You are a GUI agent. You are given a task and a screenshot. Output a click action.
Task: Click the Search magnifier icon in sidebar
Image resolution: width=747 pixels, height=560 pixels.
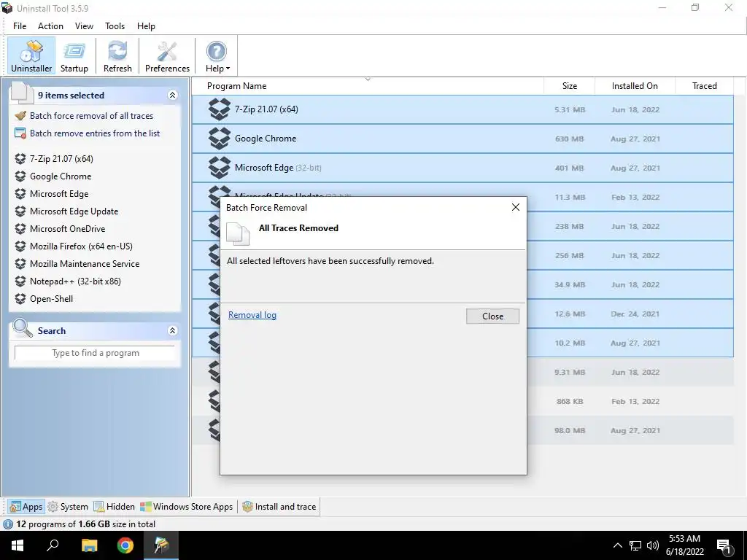pyautogui.click(x=23, y=329)
